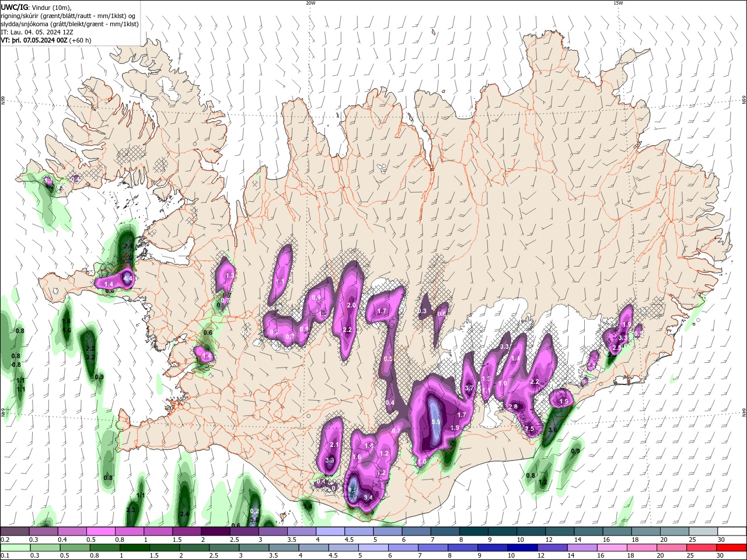Click the 15W longitude label

[618, 3]
